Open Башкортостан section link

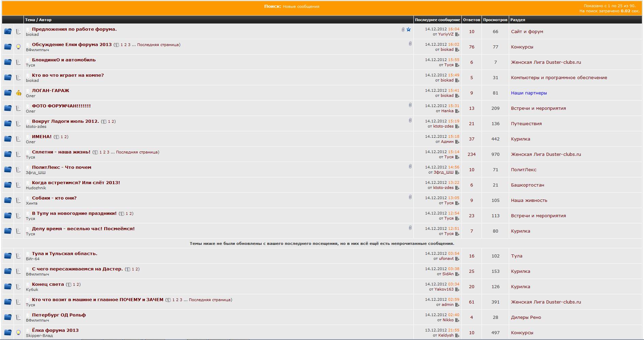point(527,185)
